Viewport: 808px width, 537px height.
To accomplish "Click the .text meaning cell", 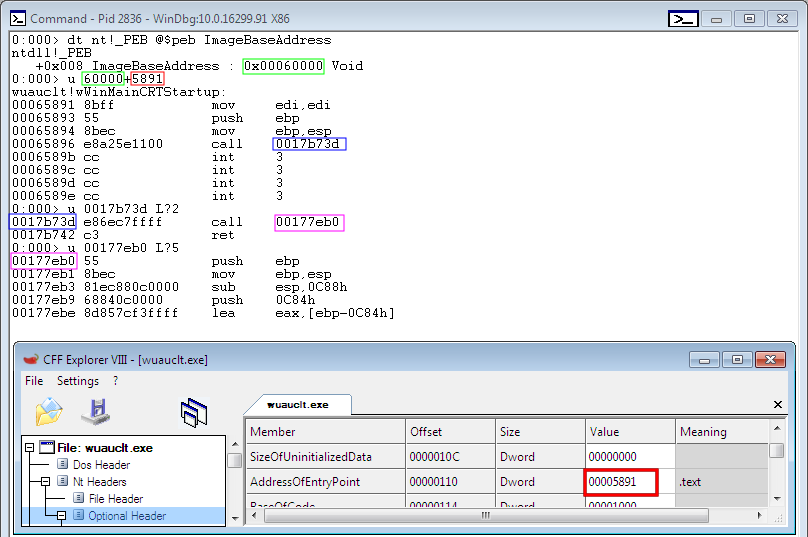I will (x=721, y=482).
